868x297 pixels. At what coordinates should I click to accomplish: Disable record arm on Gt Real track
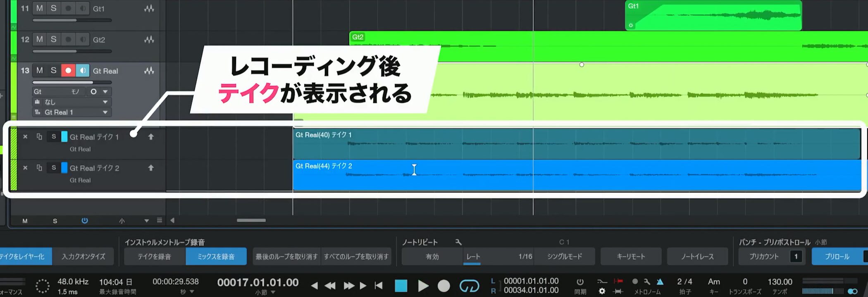pos(68,71)
